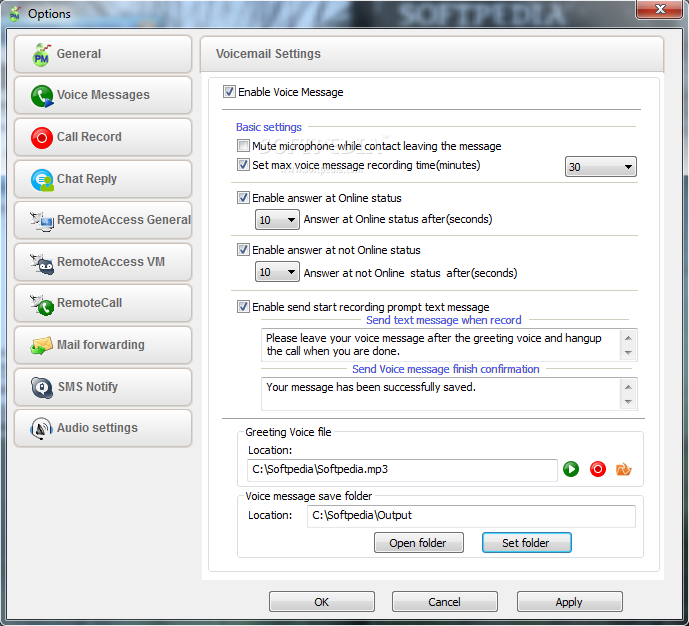Switch to Call Record section label
Screen dimensions: 689x626
click(x=89, y=137)
